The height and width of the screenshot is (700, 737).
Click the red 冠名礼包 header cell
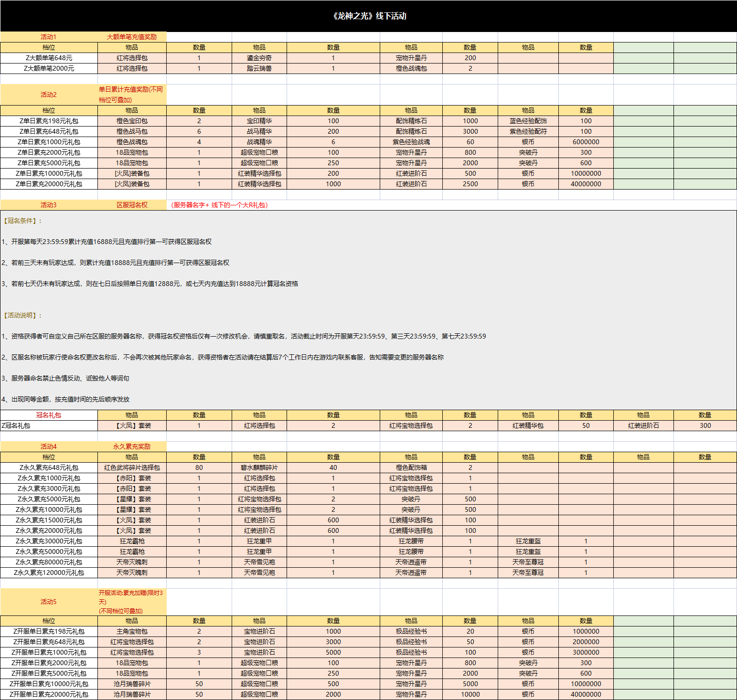(x=49, y=415)
